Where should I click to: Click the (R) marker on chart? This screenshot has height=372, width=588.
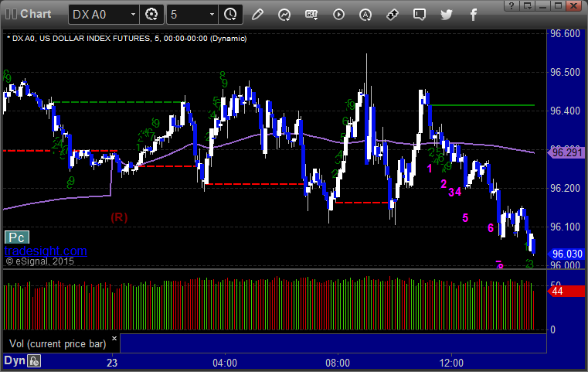(119, 217)
